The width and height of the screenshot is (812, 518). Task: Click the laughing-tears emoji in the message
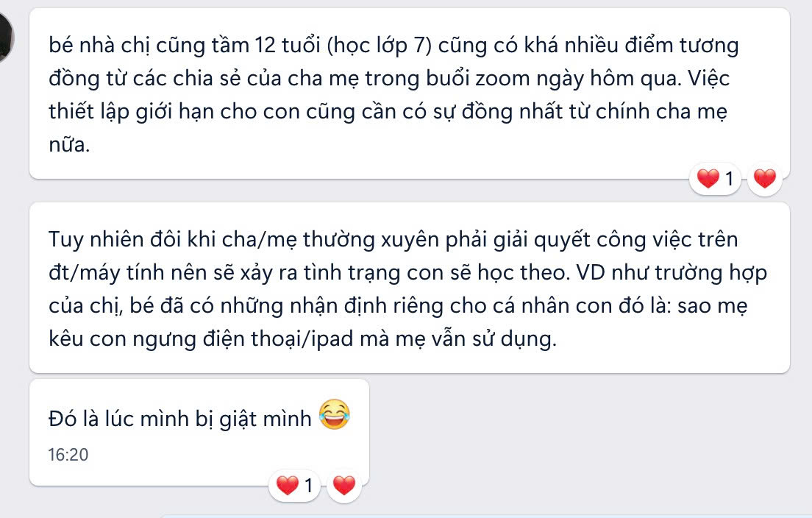[x=334, y=414]
